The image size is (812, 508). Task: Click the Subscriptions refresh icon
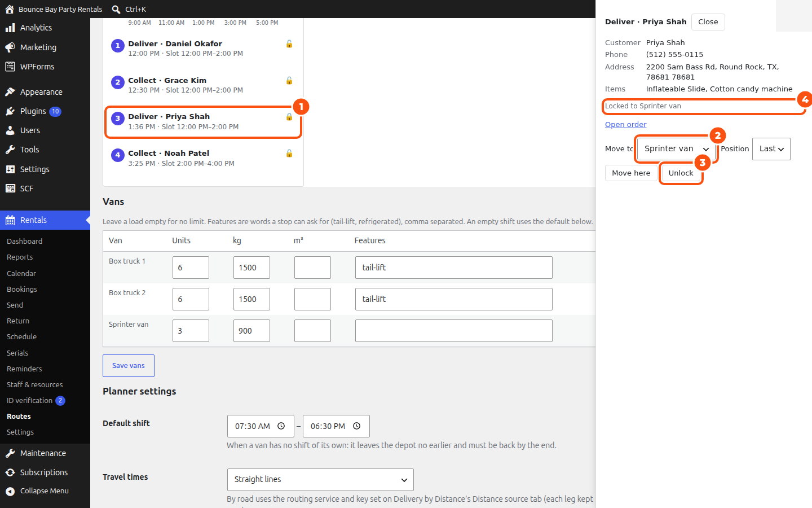pyautogui.click(x=10, y=472)
